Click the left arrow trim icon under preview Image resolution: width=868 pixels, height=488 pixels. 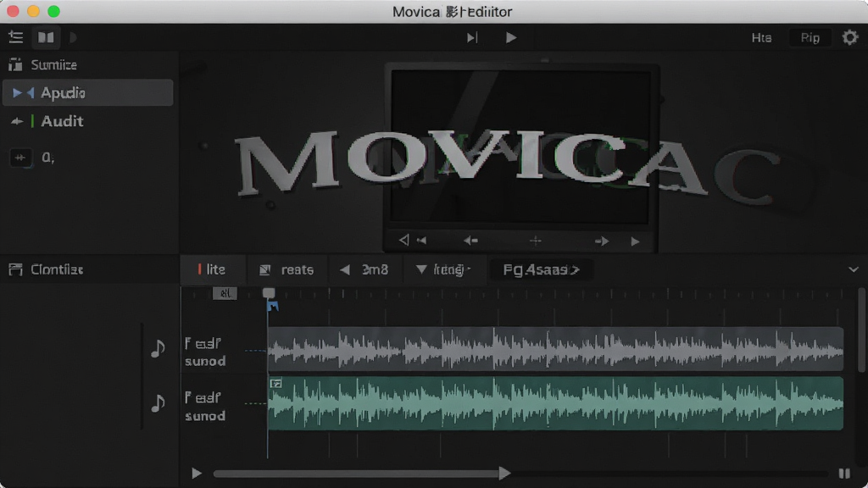(470, 241)
